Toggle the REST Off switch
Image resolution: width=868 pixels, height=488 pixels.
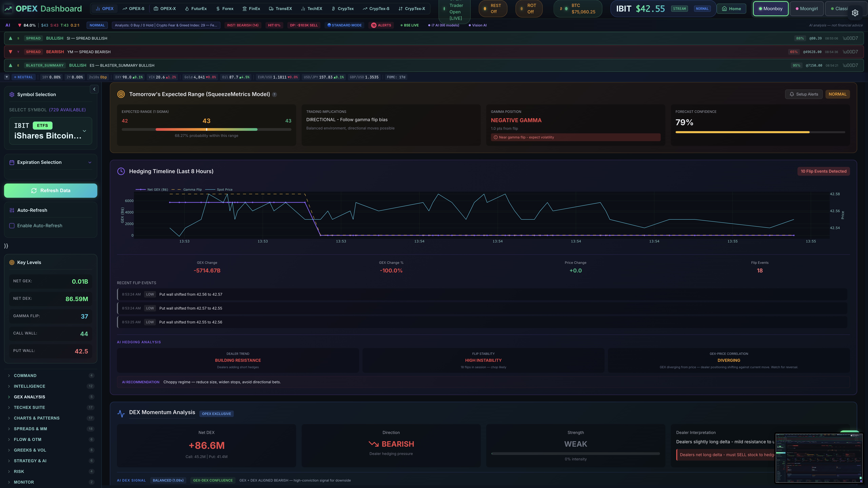point(493,9)
